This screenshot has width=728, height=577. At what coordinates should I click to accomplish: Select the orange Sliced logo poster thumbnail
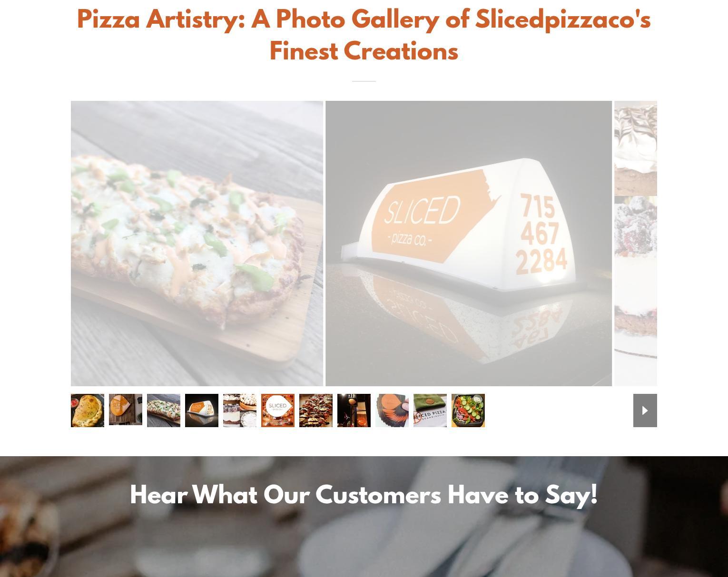coord(278,411)
